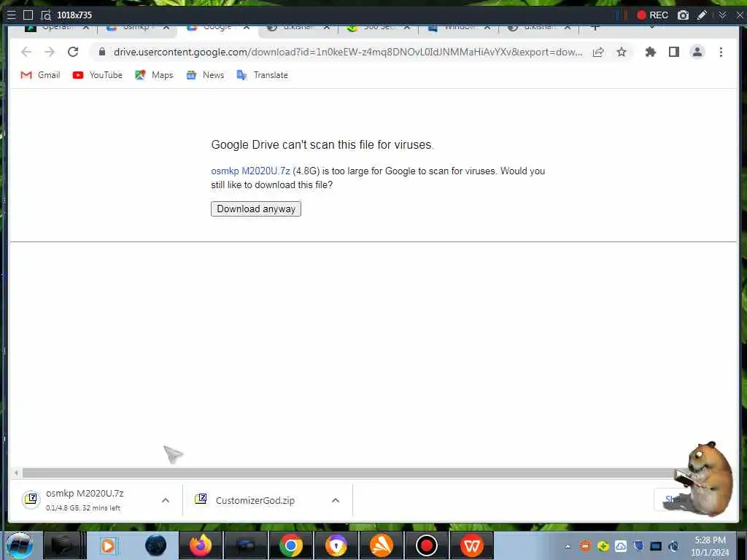Click the recorder full-screen square icon

coord(28,15)
